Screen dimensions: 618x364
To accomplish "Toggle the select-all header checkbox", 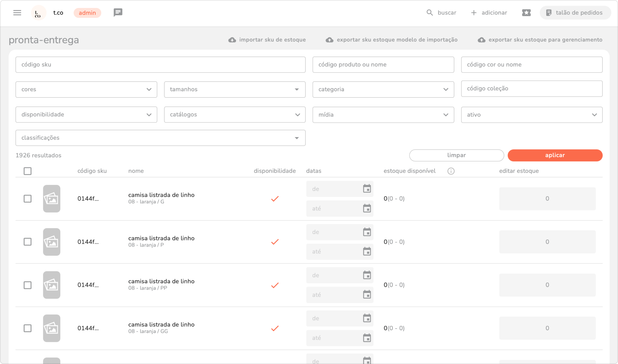I will point(28,171).
